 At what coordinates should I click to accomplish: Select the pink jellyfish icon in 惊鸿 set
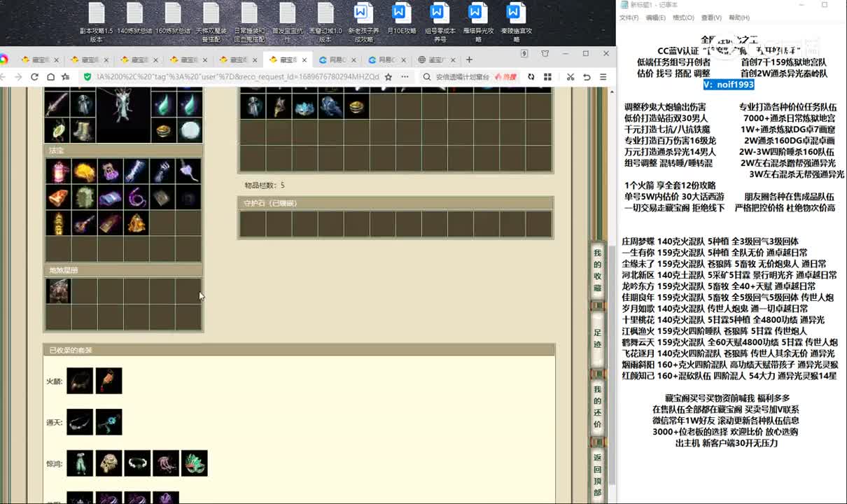click(166, 463)
